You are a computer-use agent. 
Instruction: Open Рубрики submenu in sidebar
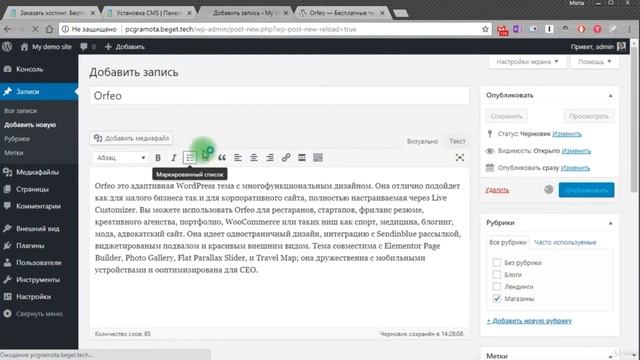17,139
